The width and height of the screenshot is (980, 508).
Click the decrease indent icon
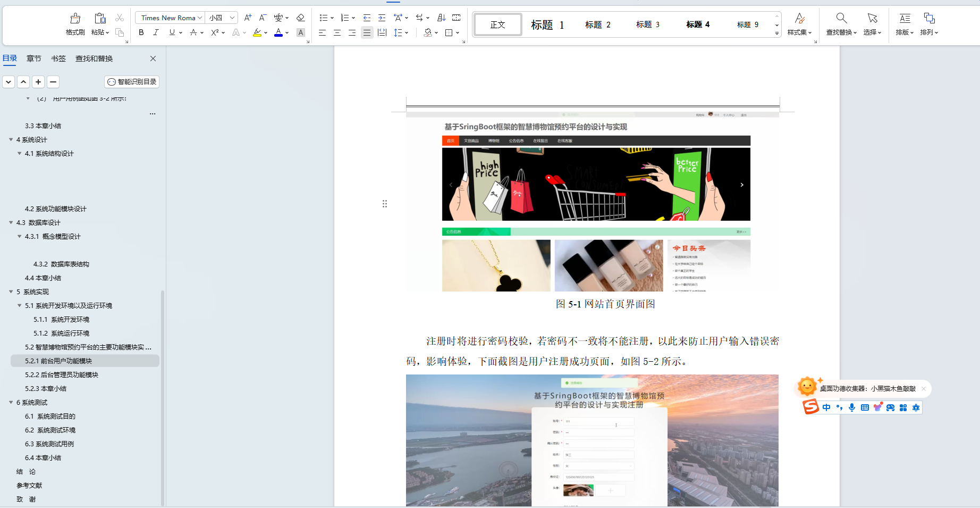pos(367,18)
